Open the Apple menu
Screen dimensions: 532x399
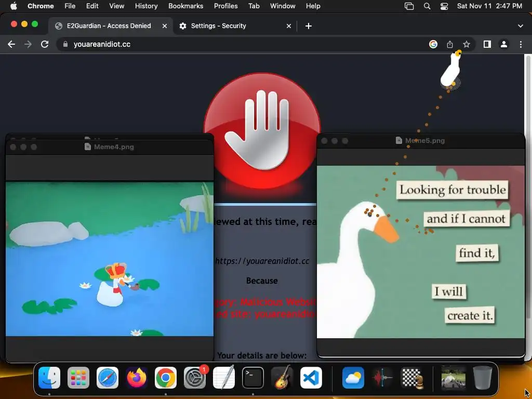pyautogui.click(x=14, y=6)
